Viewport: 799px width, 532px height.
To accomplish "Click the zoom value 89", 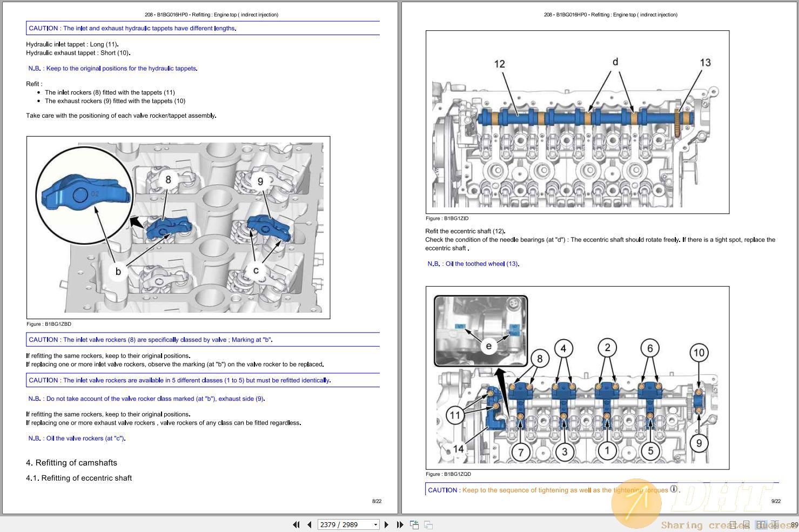I will tap(794, 525).
